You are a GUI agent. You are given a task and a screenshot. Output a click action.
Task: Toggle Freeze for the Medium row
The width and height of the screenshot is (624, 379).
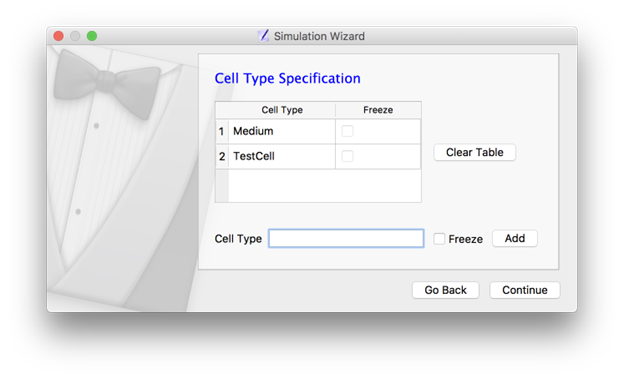[347, 131]
